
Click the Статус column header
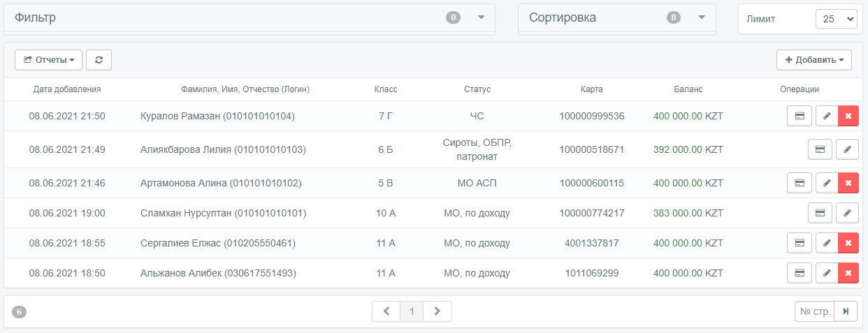coord(477,89)
